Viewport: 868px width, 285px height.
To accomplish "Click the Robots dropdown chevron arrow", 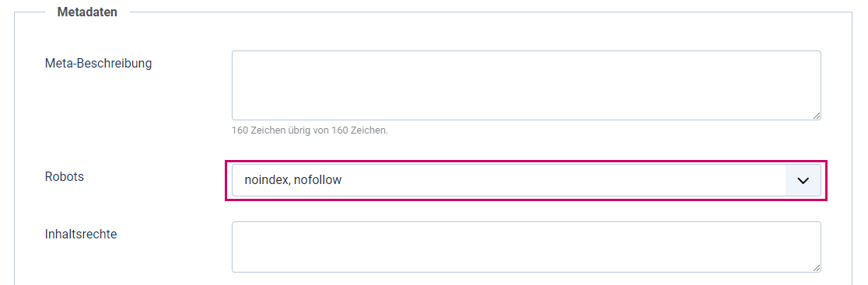I will coord(803,180).
